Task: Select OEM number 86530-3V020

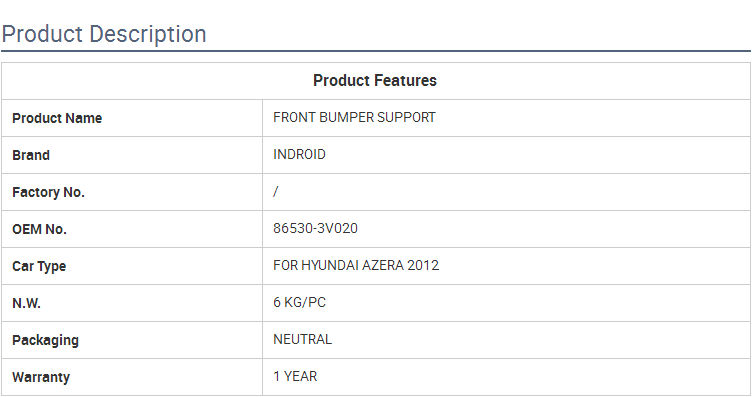Action: (316, 228)
